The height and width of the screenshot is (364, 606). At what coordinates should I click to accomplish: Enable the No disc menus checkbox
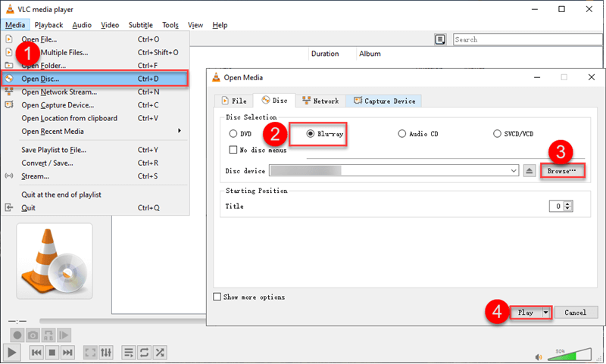click(233, 150)
